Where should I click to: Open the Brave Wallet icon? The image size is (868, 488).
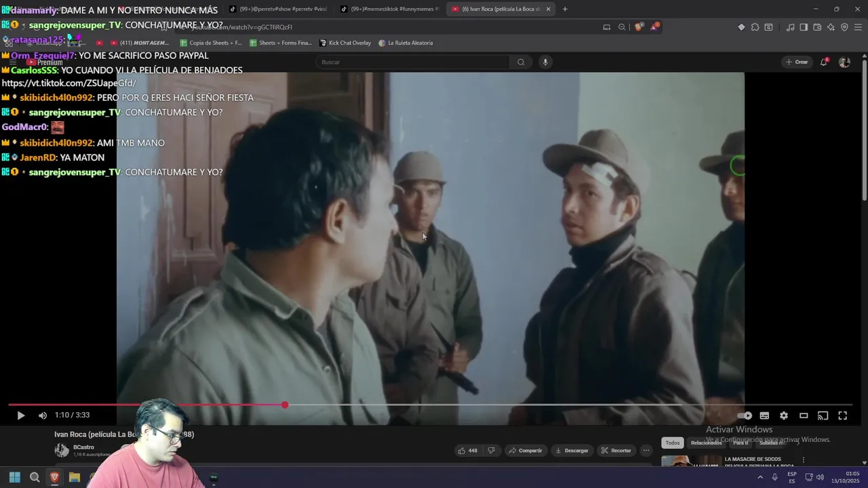click(x=817, y=27)
